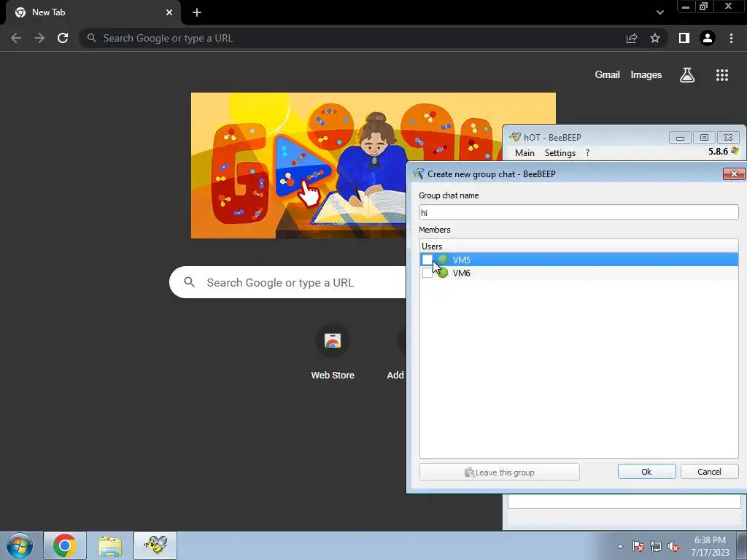Open a new Chrome tab

(x=197, y=12)
